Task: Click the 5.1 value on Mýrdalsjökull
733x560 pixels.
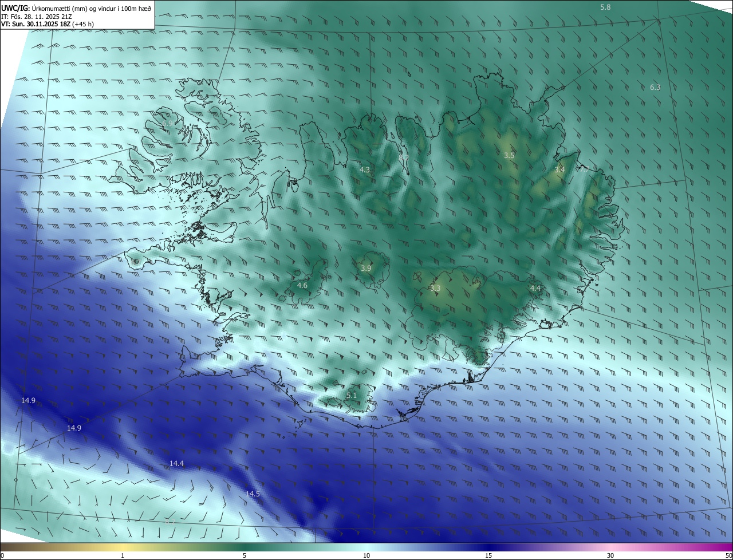Action: pos(352,395)
